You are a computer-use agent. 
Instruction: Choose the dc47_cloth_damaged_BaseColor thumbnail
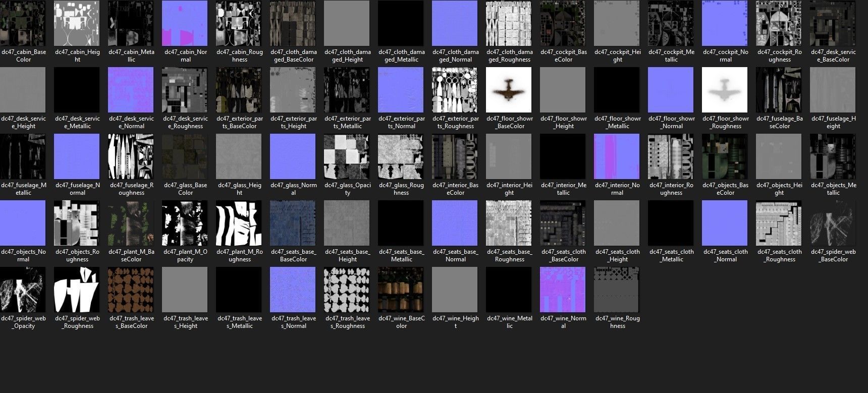[293, 23]
